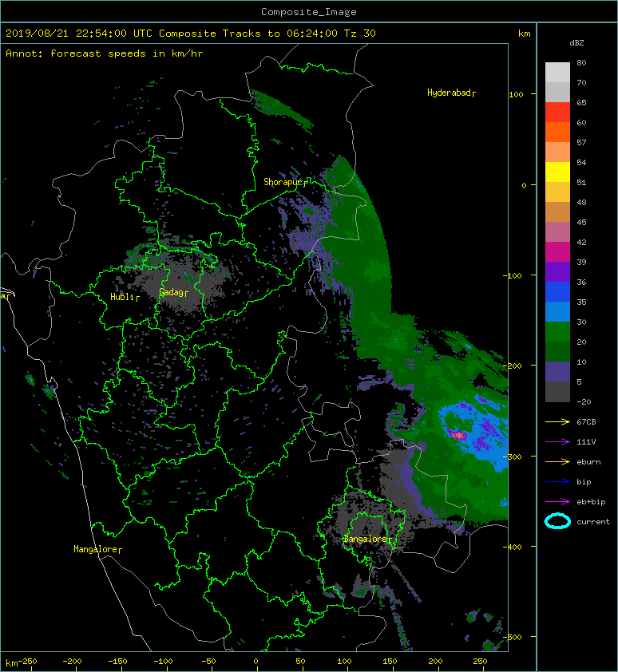Click the bip blue arrow legend icon
This screenshot has height=672, width=618.
[x=557, y=482]
